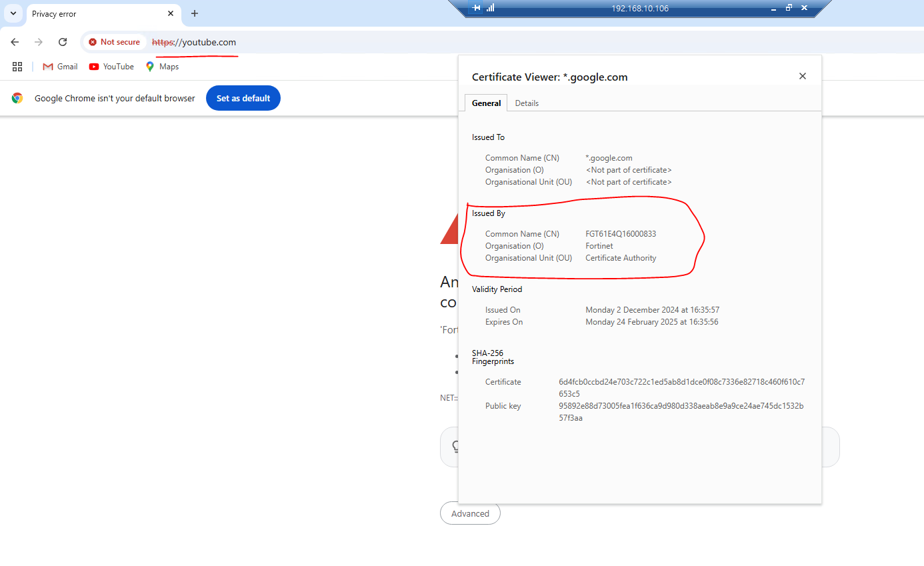
Task: Open the tab search dropdown arrow
Action: pos(13,13)
